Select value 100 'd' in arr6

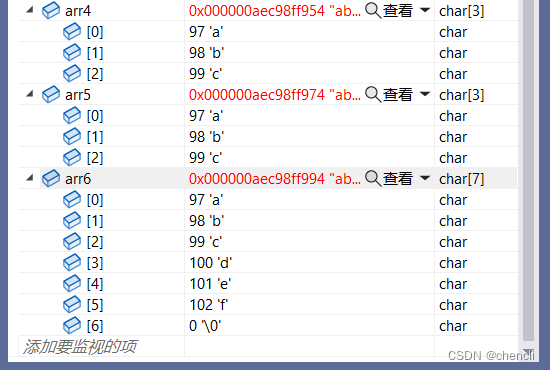tap(211, 263)
